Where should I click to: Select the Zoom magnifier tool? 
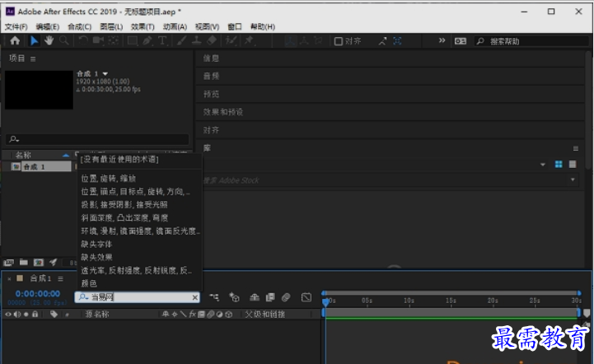point(64,40)
